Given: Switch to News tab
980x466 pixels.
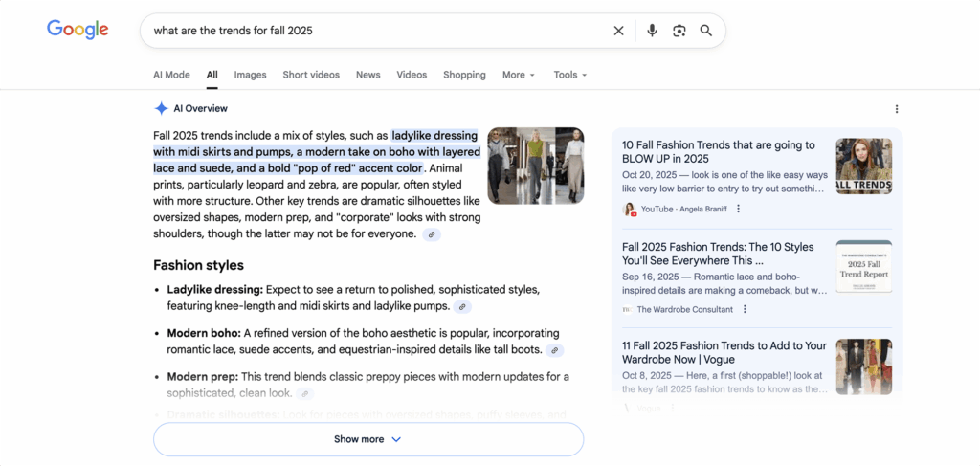Looking at the screenshot, I should click(x=368, y=75).
